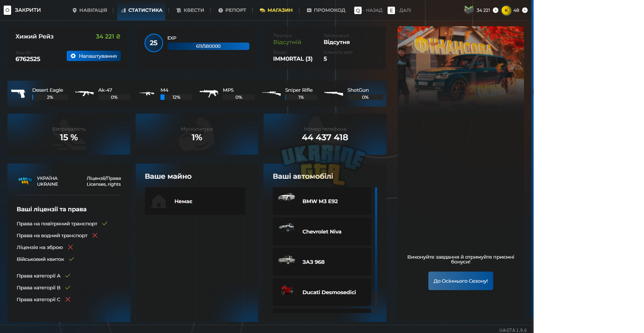Viewport: 644px width, 333px height.
Task: Open the КВЕСТИ tab
Action: pos(190,10)
